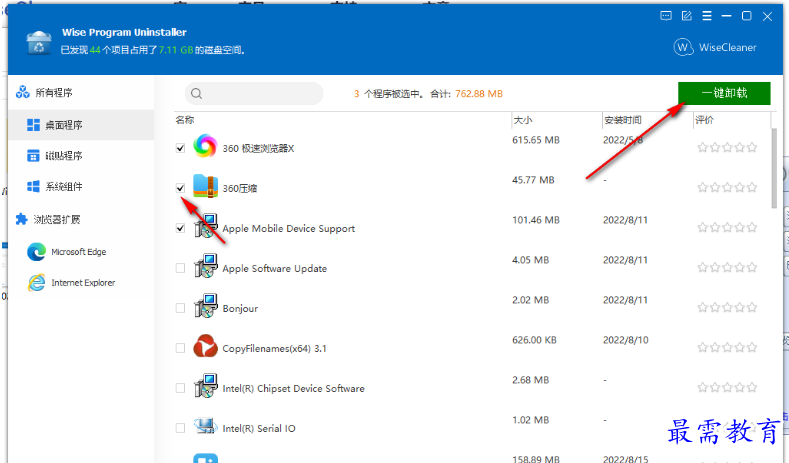This screenshot has height=463, width=789.
Task: Check the Bonjour checkbox
Action: pos(180,308)
